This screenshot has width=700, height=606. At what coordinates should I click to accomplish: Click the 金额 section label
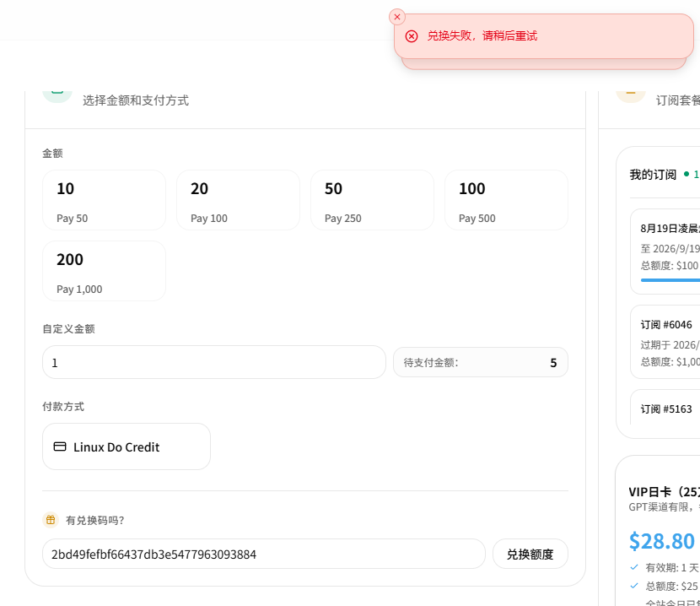pyautogui.click(x=52, y=154)
